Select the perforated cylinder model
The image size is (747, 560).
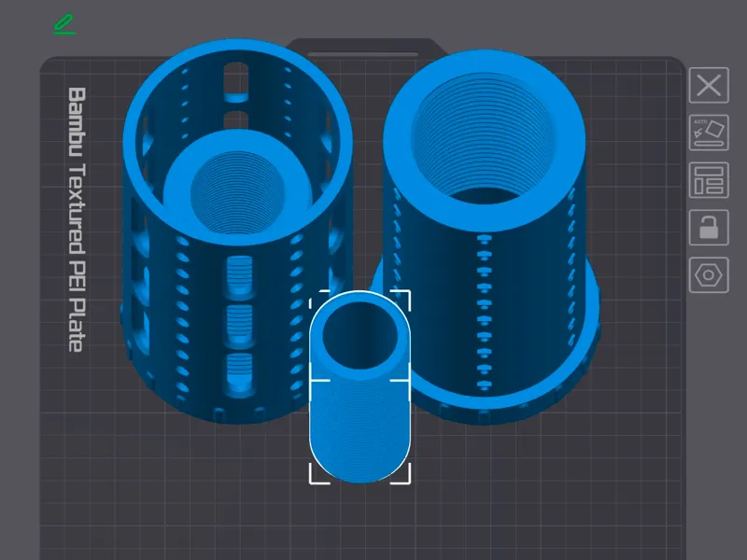pos(237,231)
